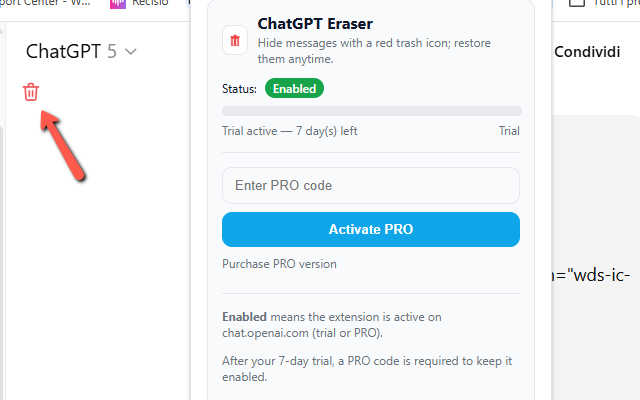
Task: Click the Trial active 7 days left text
Action: pyautogui.click(x=290, y=131)
